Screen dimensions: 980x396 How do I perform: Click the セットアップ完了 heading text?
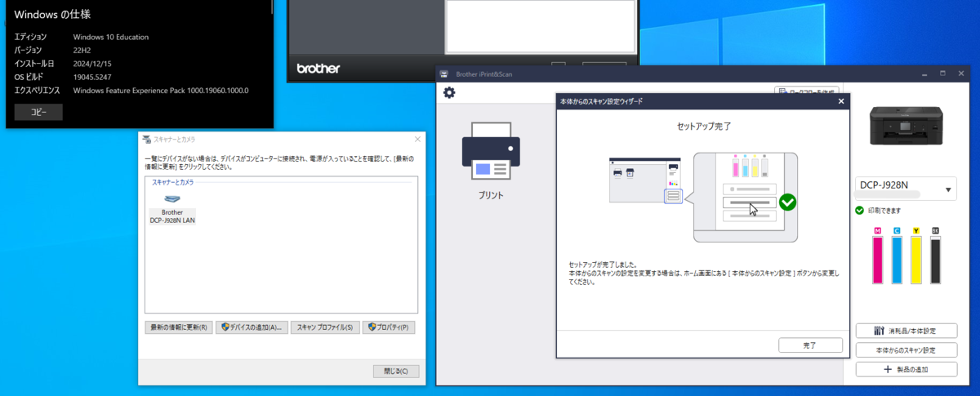point(703,127)
